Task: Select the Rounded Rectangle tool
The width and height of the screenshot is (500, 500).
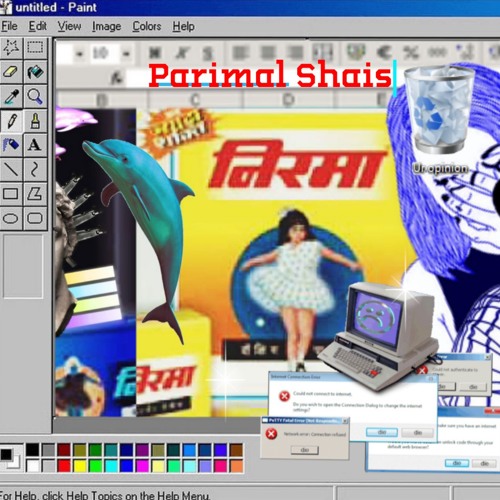Action: click(35, 218)
